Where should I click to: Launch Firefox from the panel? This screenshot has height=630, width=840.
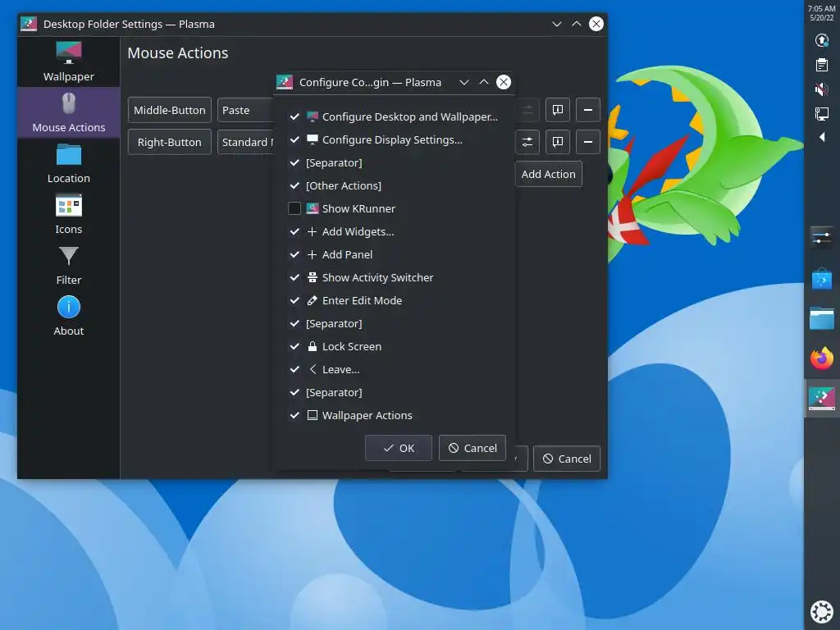pos(822,358)
